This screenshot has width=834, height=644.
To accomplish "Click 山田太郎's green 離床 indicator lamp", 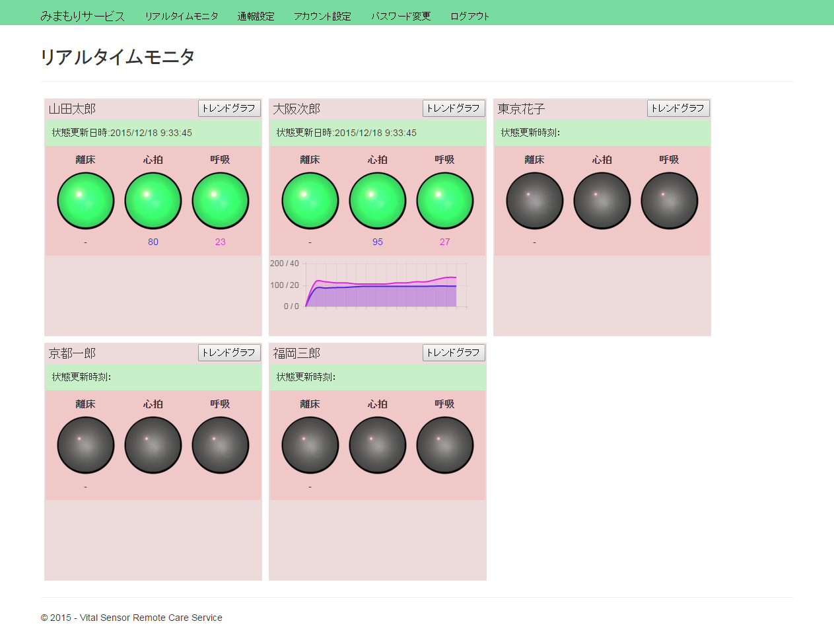I will coord(86,201).
